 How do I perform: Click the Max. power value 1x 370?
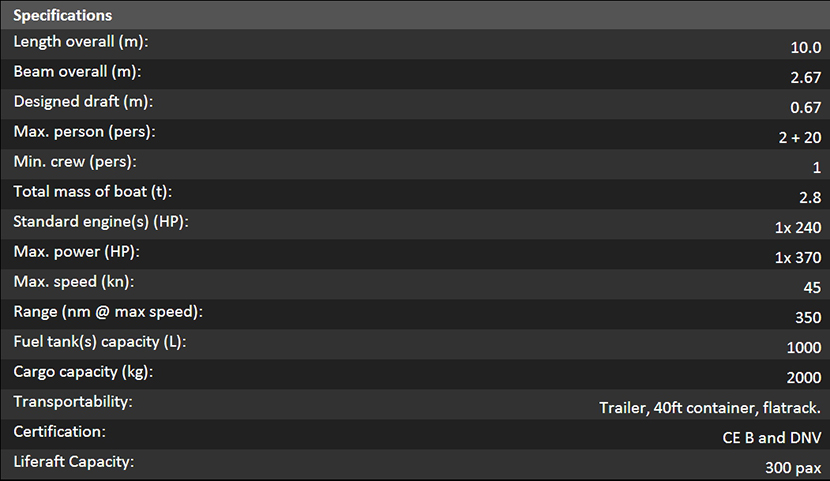point(797,258)
